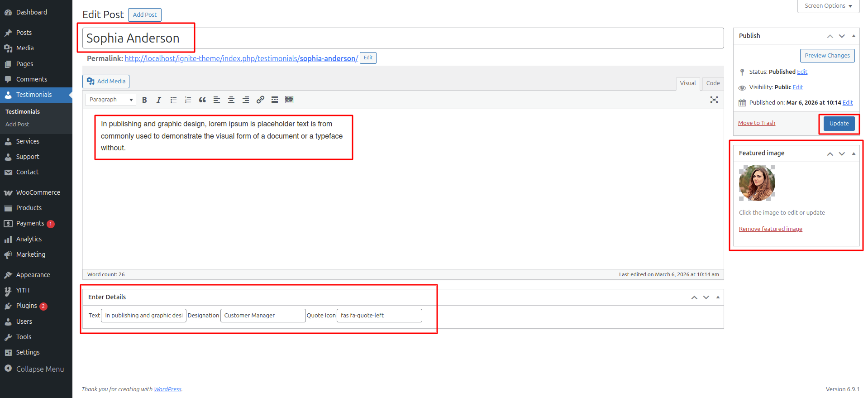The height and width of the screenshot is (398, 868).
Task: Collapse the Featured image panel
Action: [854, 153]
